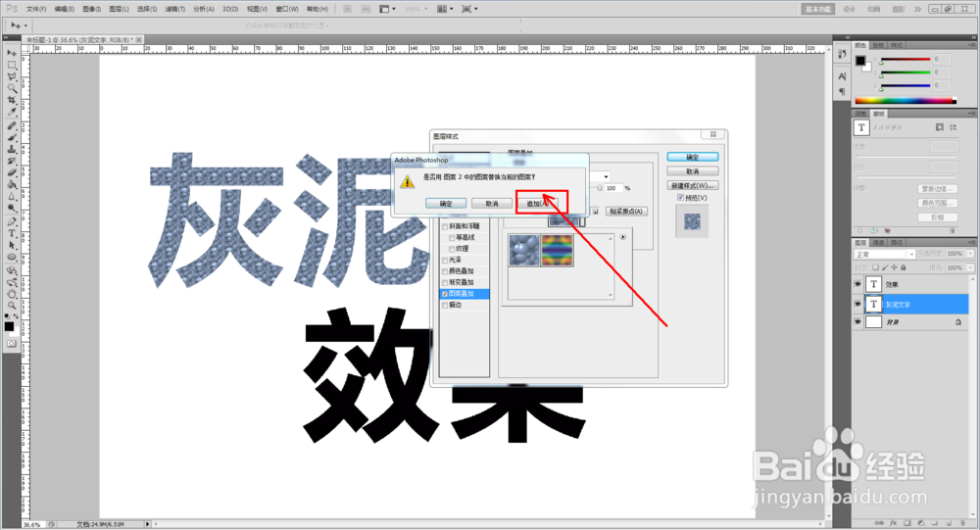Click the lock position icon in Layers panel
This screenshot has height=530, width=980.
coord(894,267)
